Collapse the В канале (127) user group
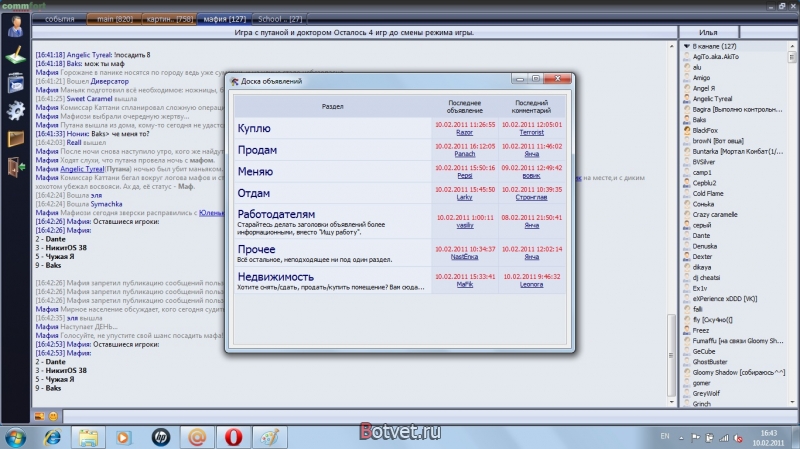800x449 pixels. [686, 46]
